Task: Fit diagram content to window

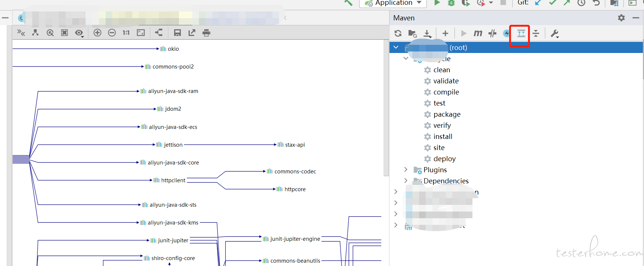Action: tap(141, 33)
